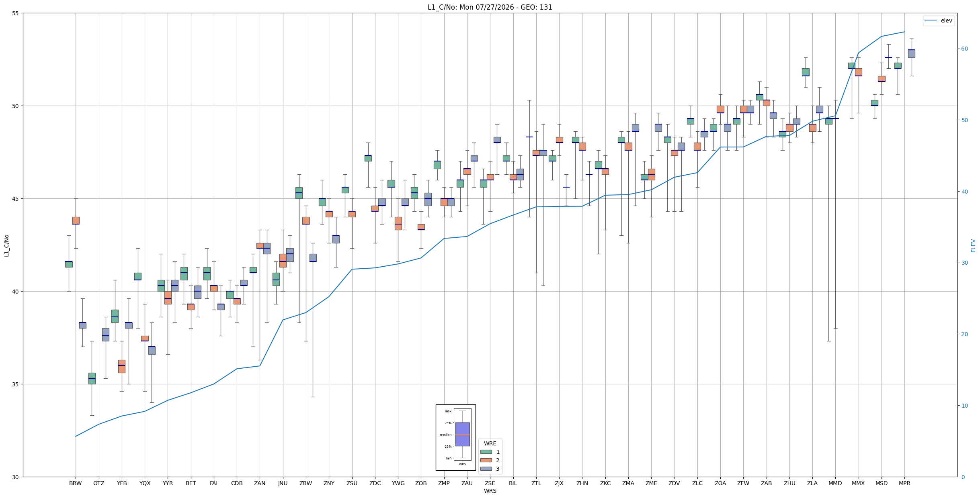
Task: Click the boxplot key thumbnail inset
Action: (x=456, y=437)
